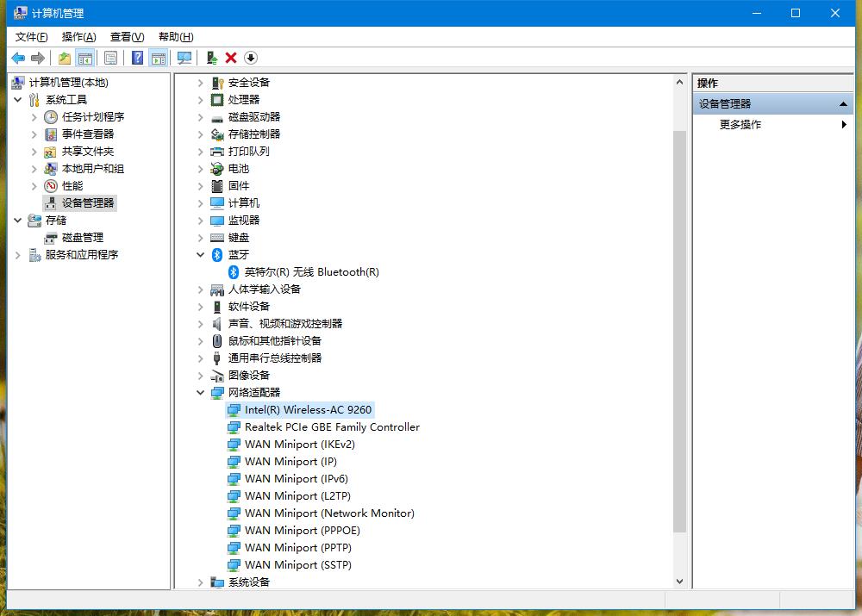The width and height of the screenshot is (862, 616).
Task: Select WAN Miniport (L2TP)
Action: pos(297,495)
